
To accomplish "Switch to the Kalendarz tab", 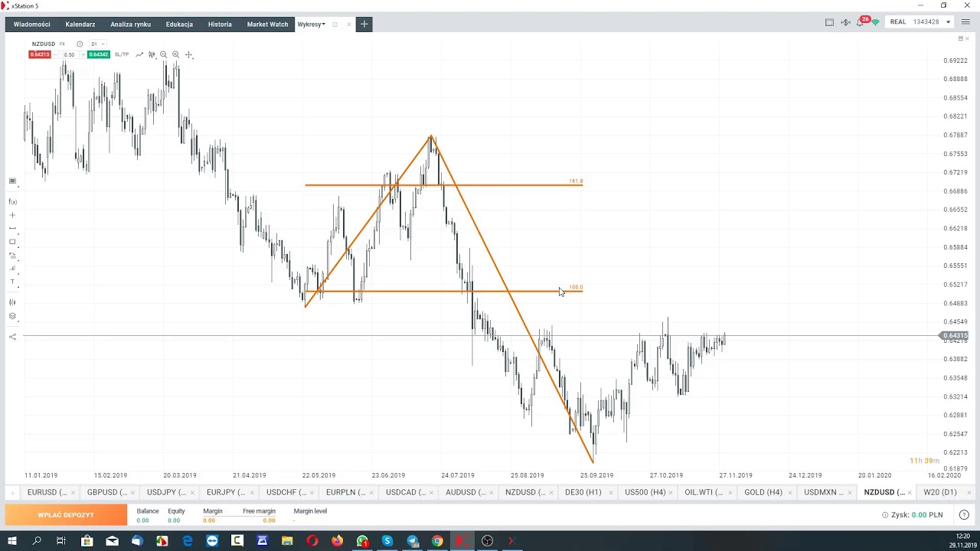I will click(x=80, y=24).
